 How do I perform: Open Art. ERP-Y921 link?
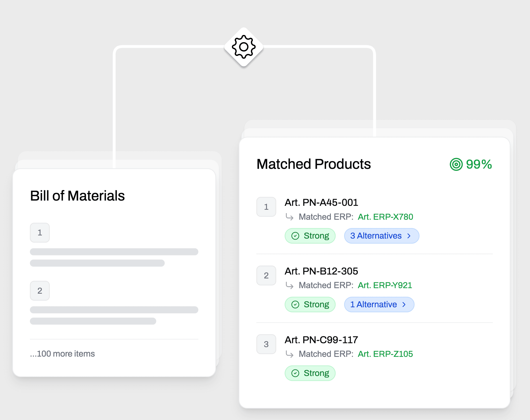[385, 285]
